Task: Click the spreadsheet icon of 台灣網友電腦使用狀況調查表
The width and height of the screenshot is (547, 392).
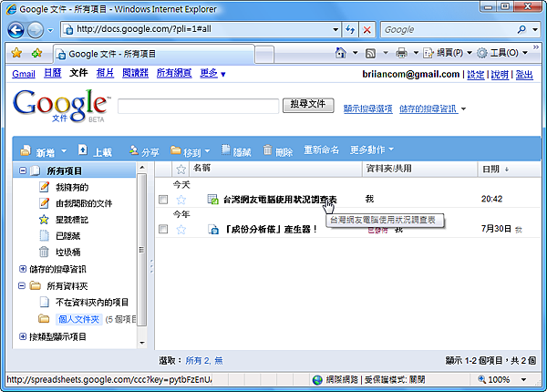Action: click(212, 200)
